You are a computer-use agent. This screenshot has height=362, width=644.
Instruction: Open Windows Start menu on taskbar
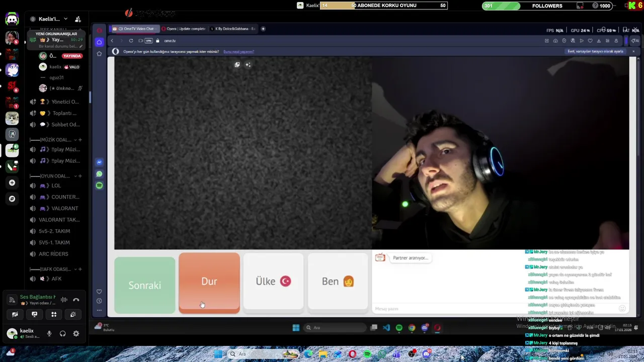[x=218, y=354]
